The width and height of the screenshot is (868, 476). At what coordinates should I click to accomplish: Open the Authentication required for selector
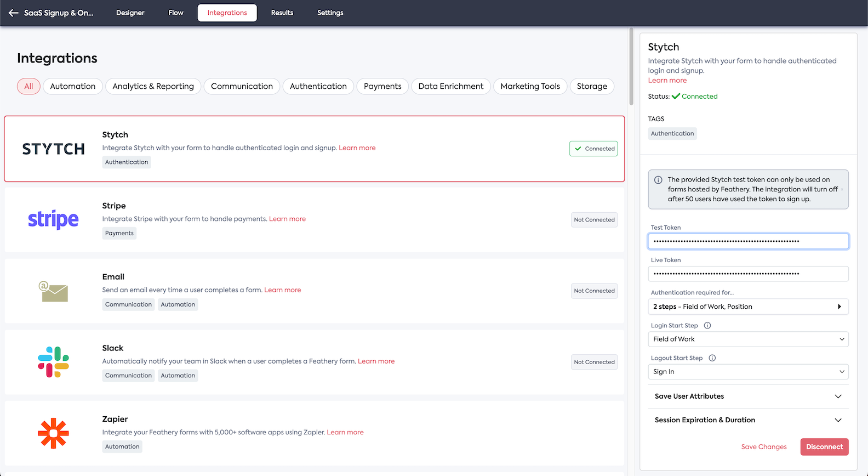[x=749, y=307]
